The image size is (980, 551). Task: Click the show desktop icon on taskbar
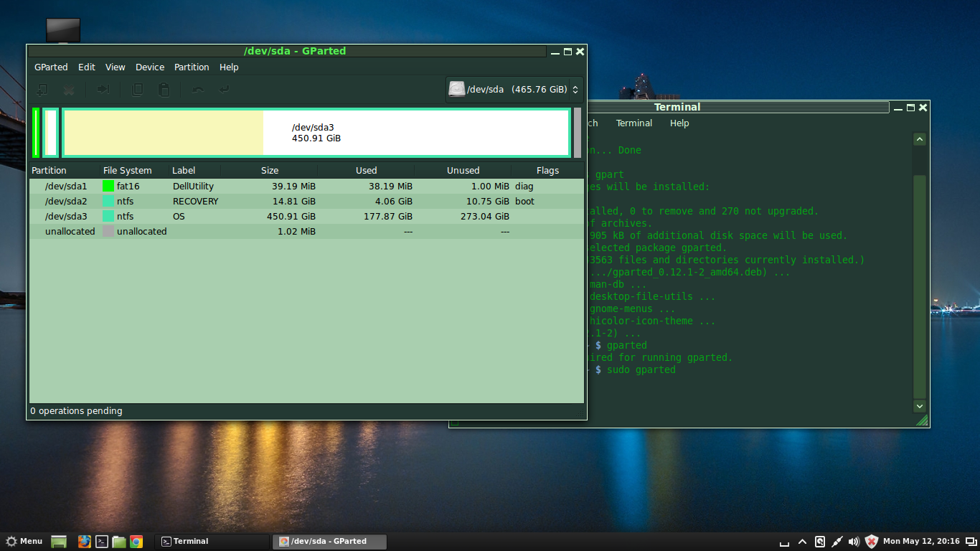59,542
